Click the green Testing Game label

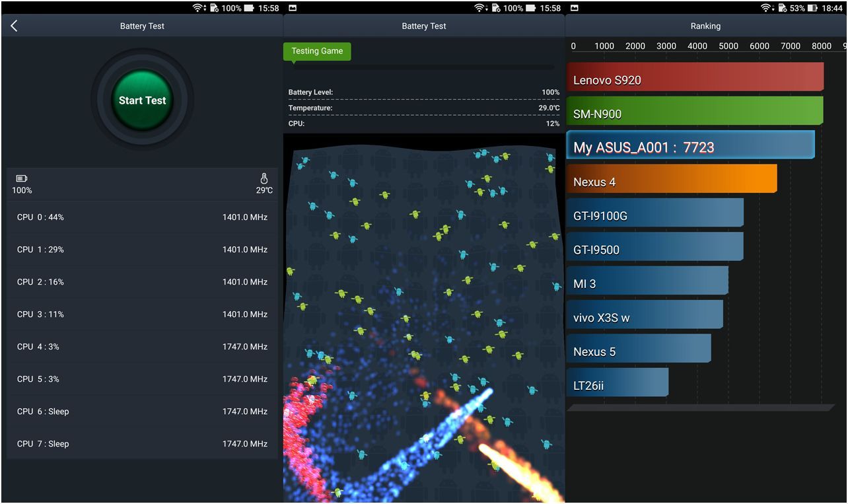pos(317,52)
